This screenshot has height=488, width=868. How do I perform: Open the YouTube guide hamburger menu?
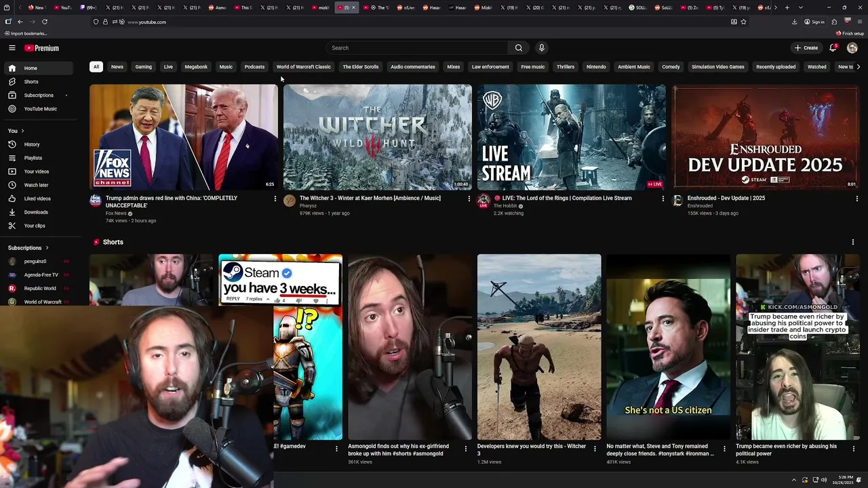pyautogui.click(x=12, y=48)
